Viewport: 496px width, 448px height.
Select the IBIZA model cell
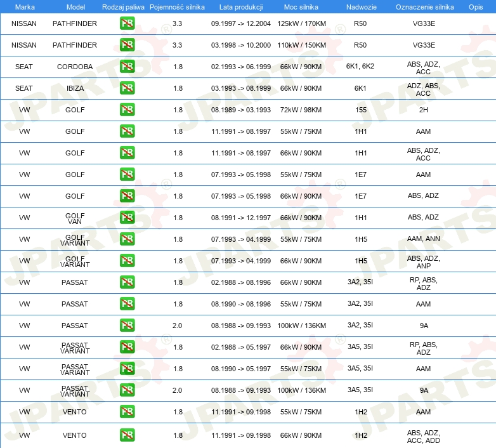[x=75, y=88]
